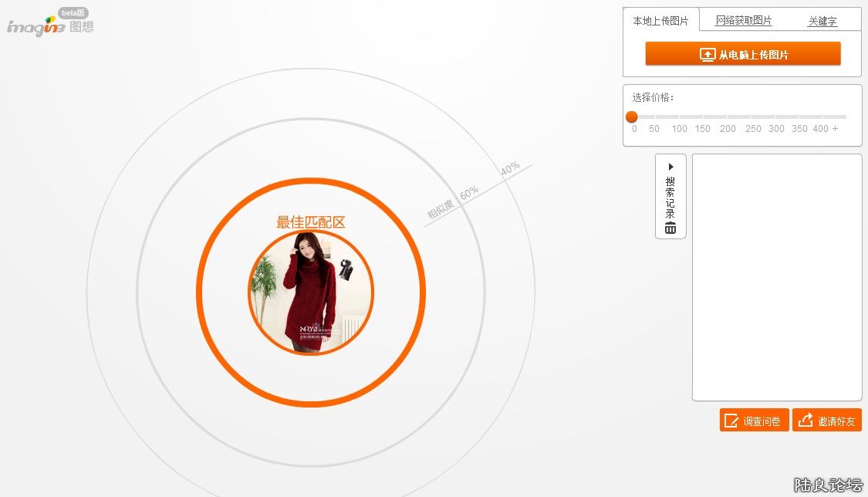
Task: Click the 60% similarity marker
Action: coord(469,191)
